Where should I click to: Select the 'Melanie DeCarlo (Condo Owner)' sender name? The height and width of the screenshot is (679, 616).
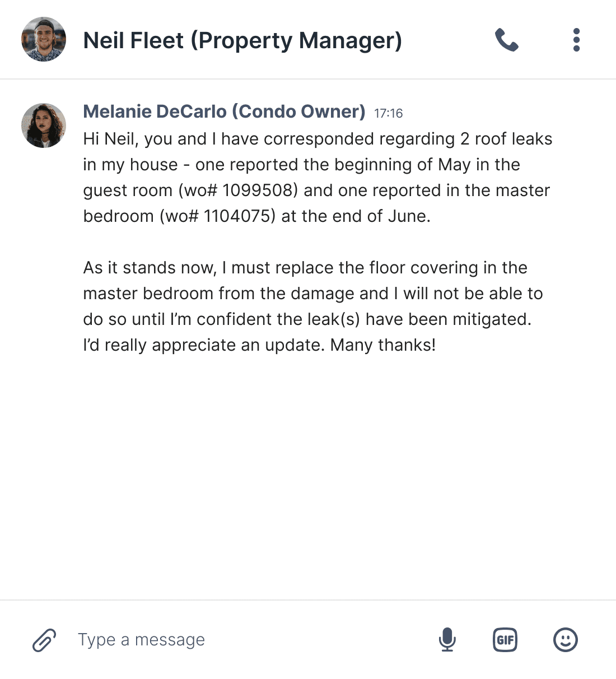coord(224,111)
